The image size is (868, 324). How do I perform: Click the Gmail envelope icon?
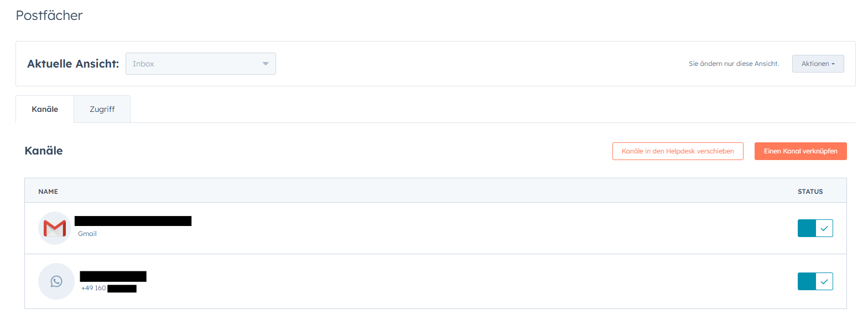tap(55, 228)
